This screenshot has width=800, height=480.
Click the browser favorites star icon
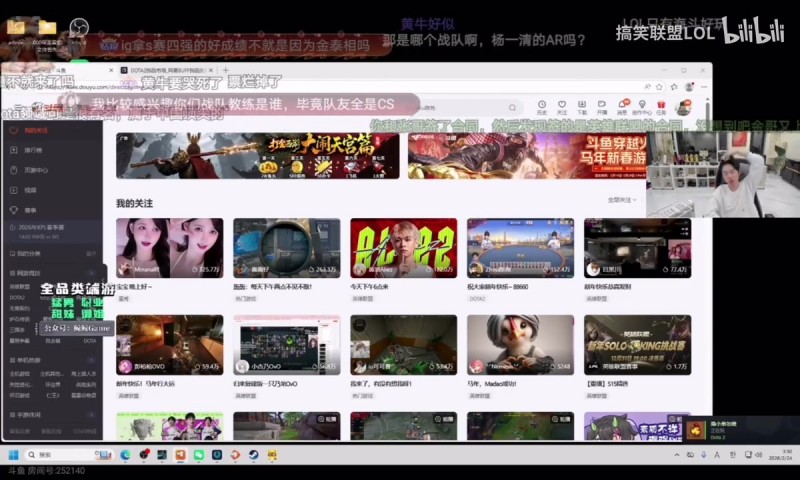pos(659,87)
